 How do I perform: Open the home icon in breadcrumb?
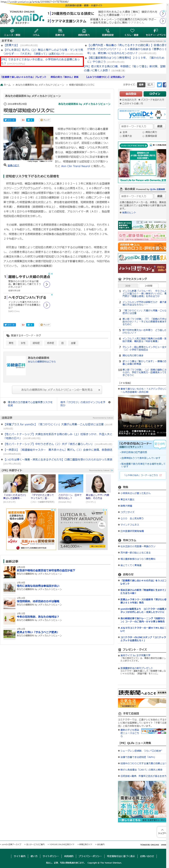(2, 85)
